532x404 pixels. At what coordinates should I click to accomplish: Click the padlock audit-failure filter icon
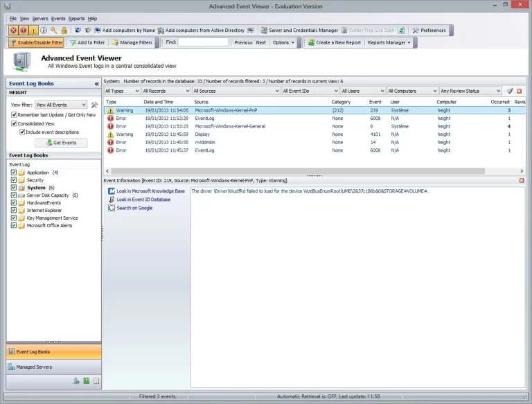[x=64, y=30]
